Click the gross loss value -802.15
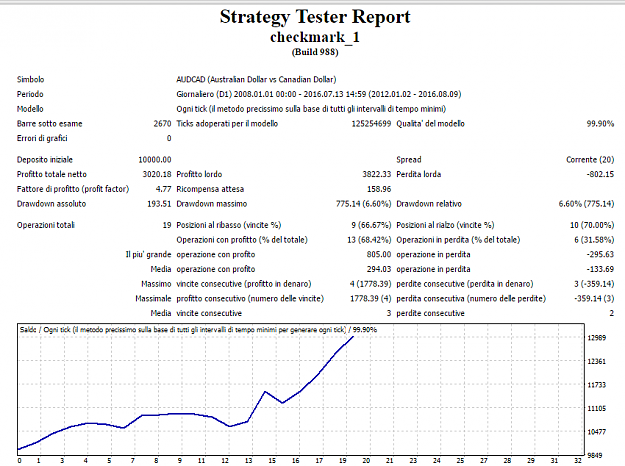 point(600,174)
